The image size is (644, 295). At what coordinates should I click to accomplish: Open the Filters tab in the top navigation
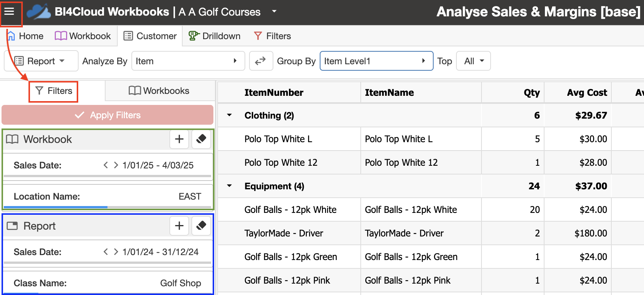pyautogui.click(x=272, y=36)
